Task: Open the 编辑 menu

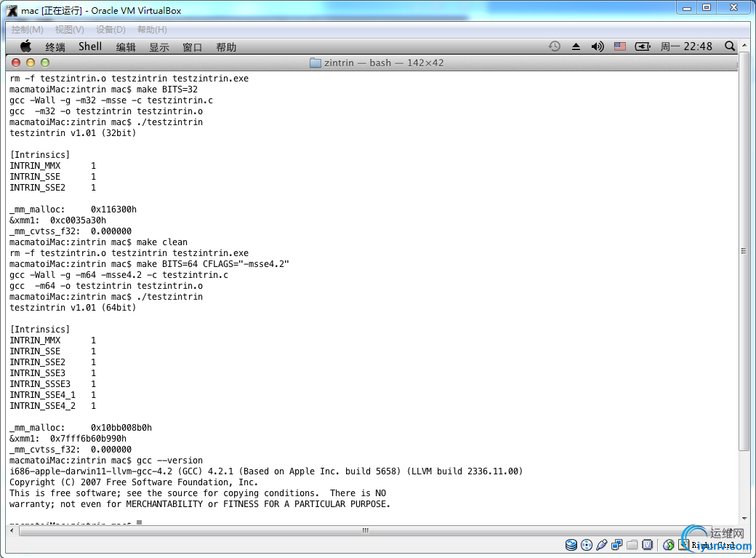Action: point(126,47)
